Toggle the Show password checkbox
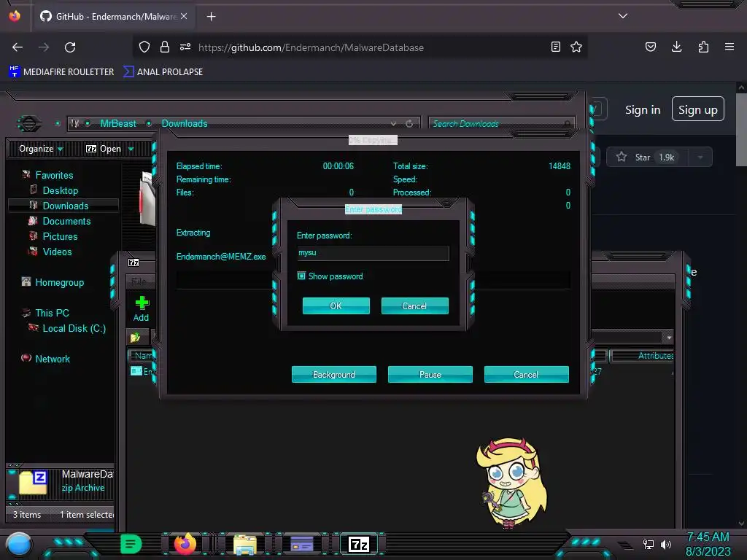Image resolution: width=747 pixels, height=560 pixels. (301, 276)
